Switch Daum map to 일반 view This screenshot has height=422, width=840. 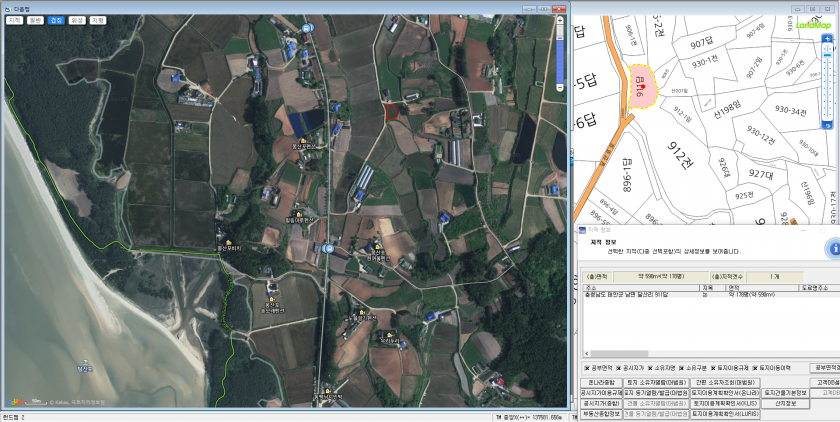[x=35, y=20]
